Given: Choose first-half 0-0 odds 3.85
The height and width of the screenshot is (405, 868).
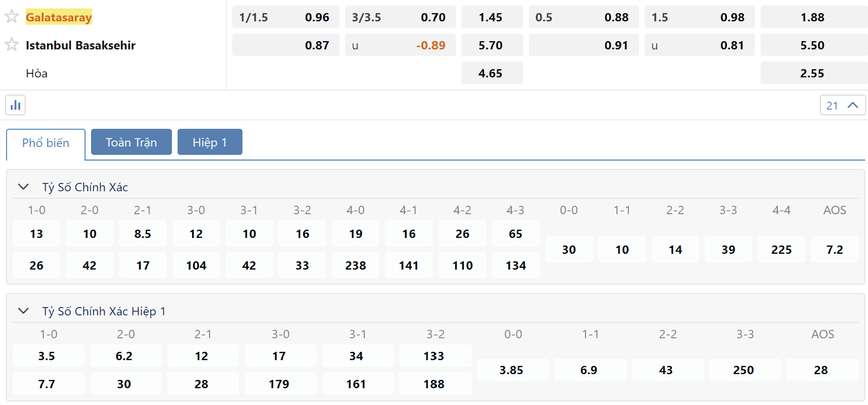Looking at the screenshot, I should (x=513, y=370).
